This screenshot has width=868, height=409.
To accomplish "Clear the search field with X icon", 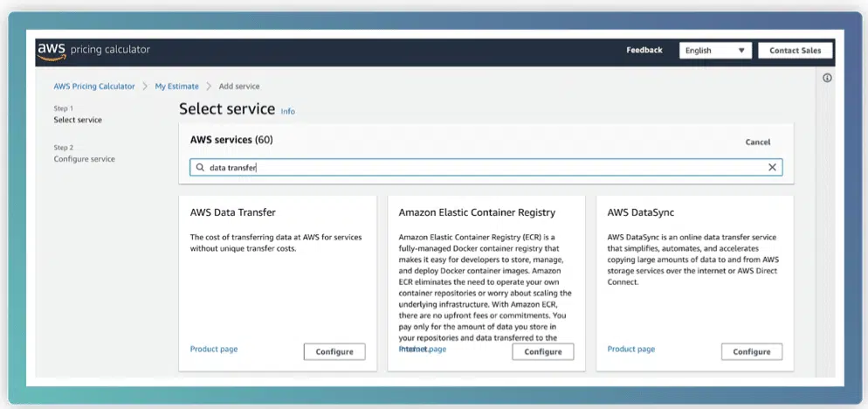I will [772, 168].
